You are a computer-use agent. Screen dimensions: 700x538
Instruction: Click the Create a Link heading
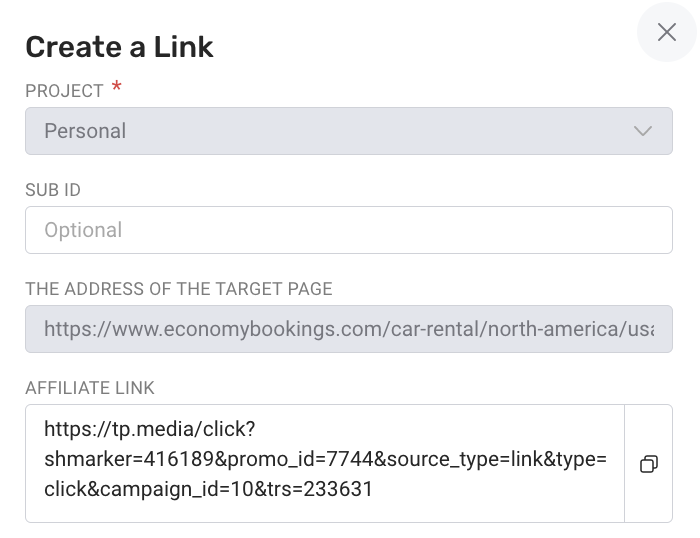[120, 47]
